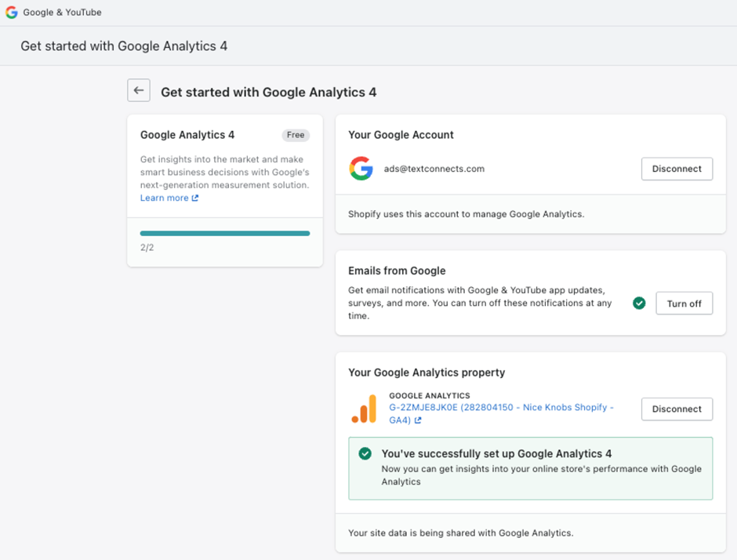Click the Google & YouTube app title
737x560 pixels.
pos(62,13)
